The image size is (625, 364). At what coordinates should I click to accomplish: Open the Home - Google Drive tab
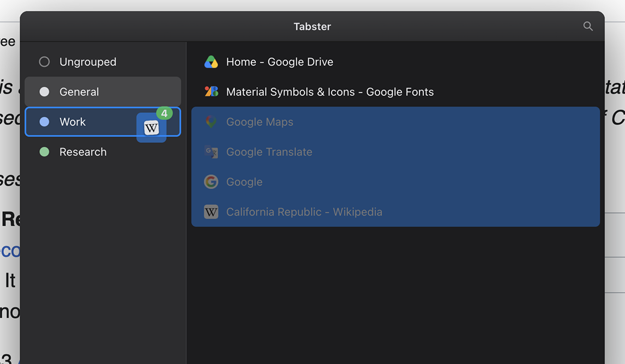395,62
